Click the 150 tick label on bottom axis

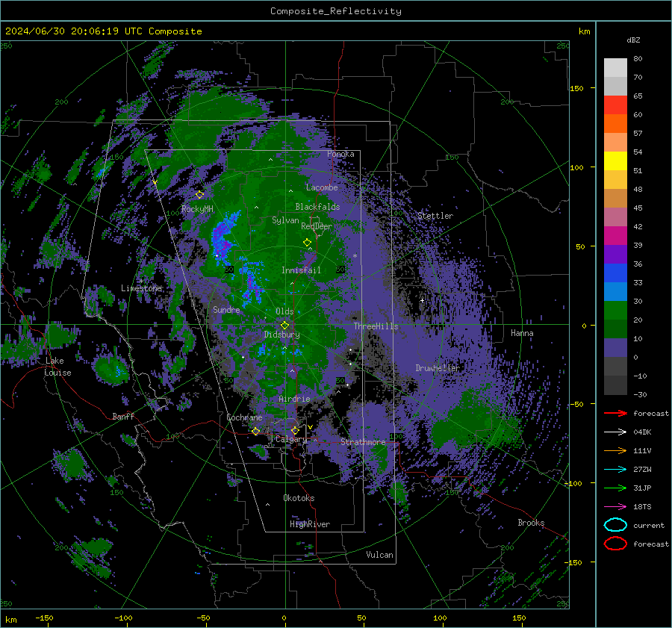(x=519, y=618)
